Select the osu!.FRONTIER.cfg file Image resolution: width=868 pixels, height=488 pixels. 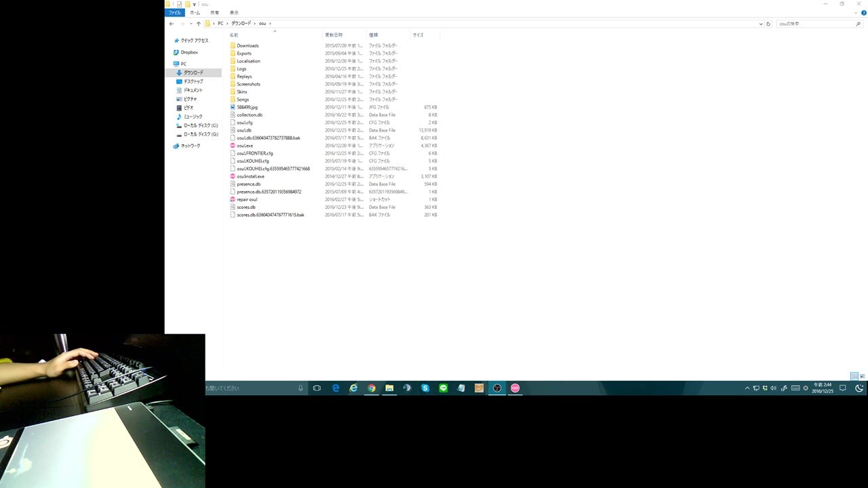pyautogui.click(x=252, y=153)
